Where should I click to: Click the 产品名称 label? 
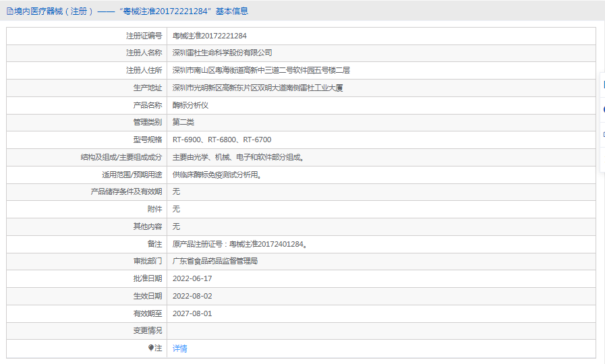coord(148,105)
